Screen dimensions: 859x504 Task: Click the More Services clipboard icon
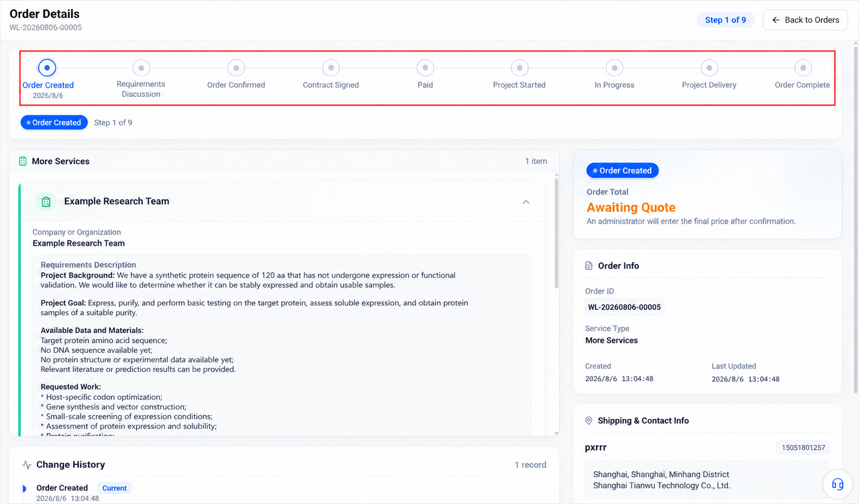click(23, 161)
